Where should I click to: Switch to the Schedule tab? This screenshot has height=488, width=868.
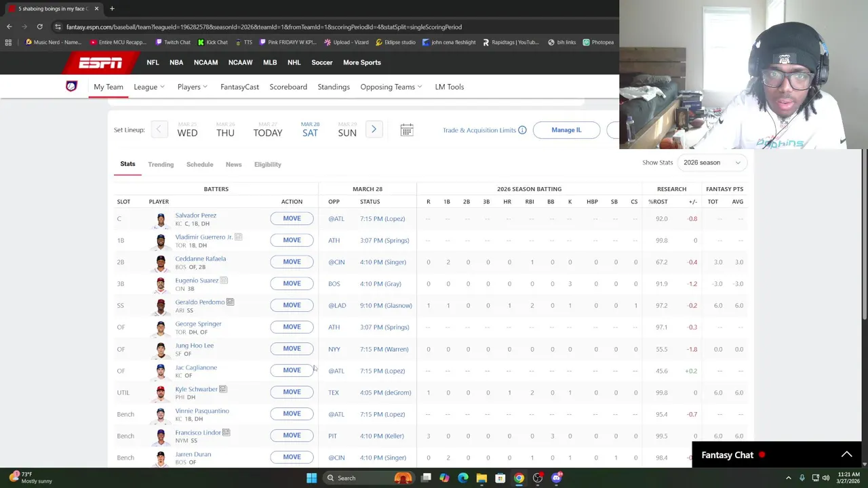pyautogui.click(x=199, y=164)
